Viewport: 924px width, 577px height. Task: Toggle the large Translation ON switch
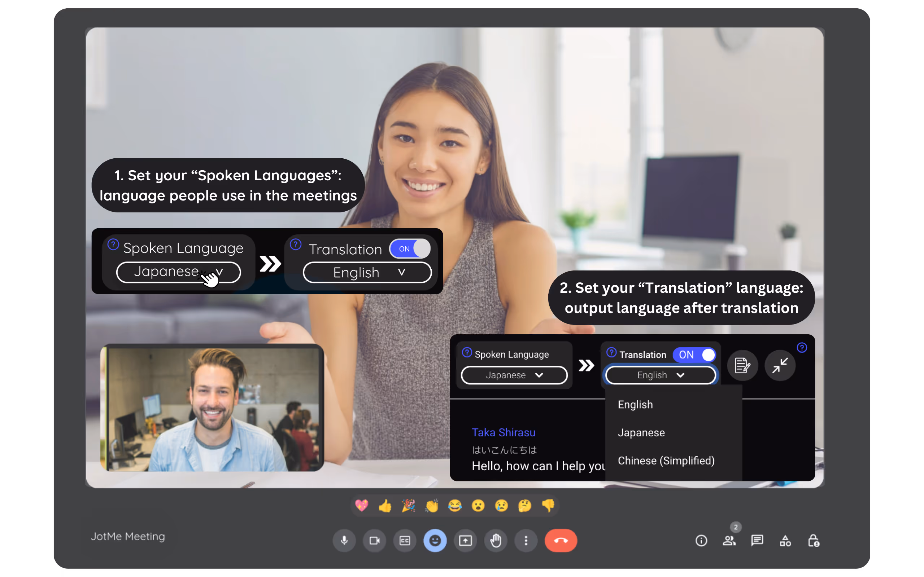click(x=410, y=249)
